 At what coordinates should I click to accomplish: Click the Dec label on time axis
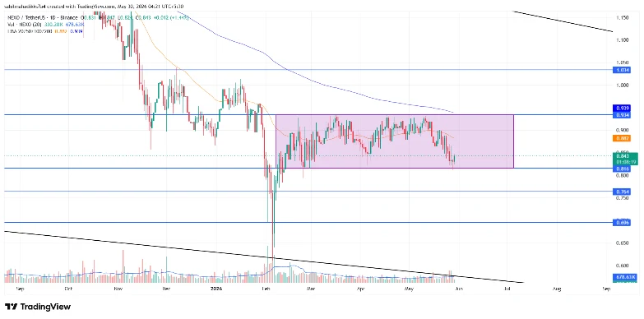pos(166,289)
